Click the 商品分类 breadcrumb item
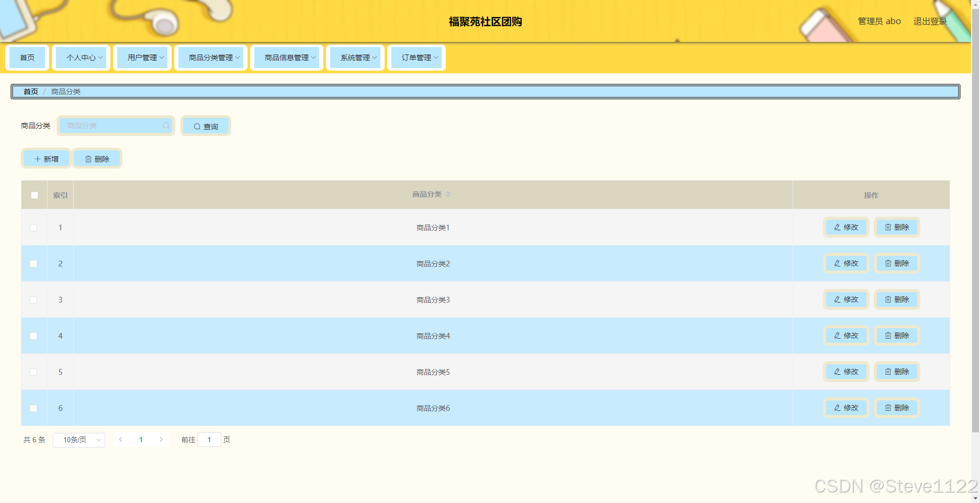 coord(66,92)
